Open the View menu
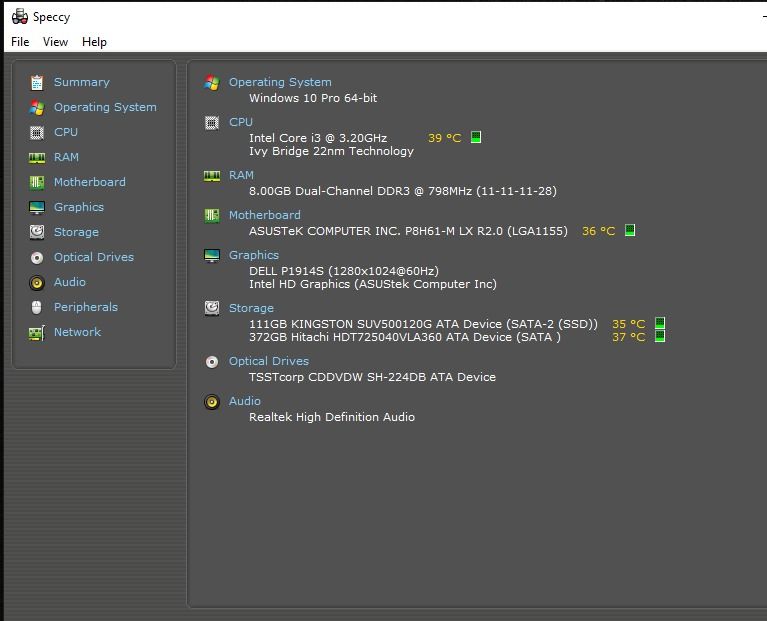The height and width of the screenshot is (621, 767). (55, 42)
